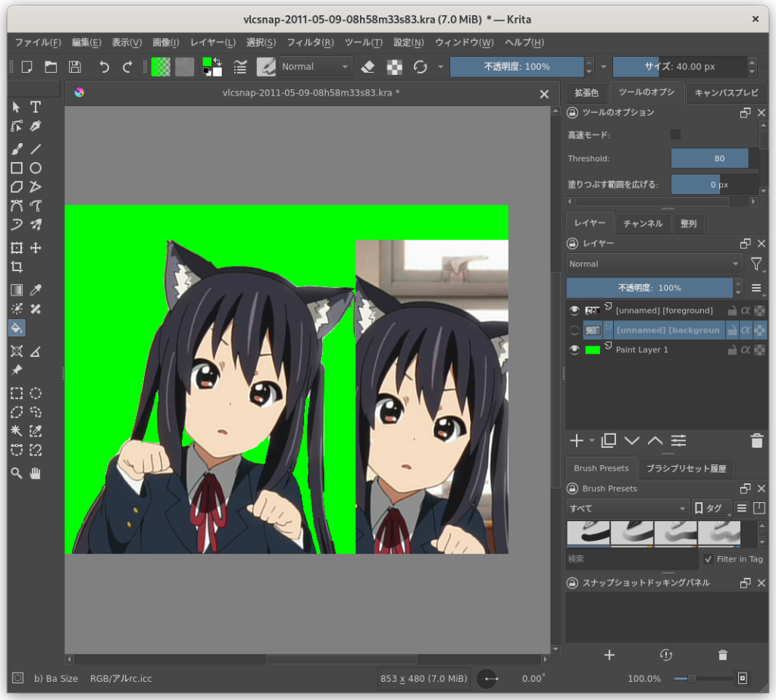Select the first brush preset thumbnail
The image size is (776, 700).
click(x=588, y=534)
